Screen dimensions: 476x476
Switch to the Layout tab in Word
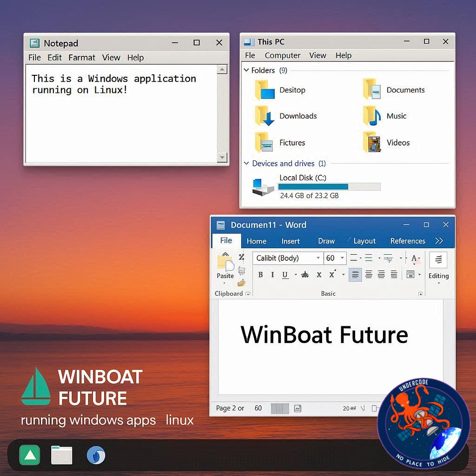pos(364,241)
